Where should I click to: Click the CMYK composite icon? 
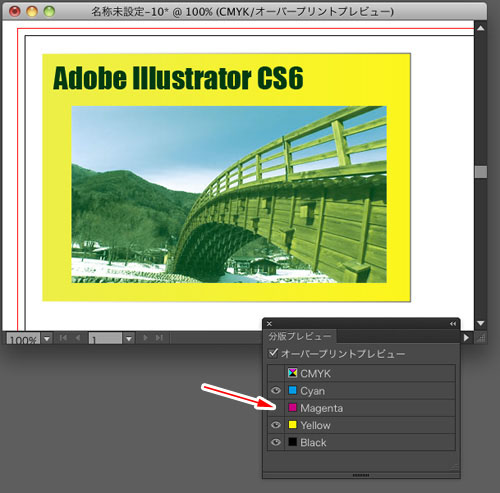292,373
